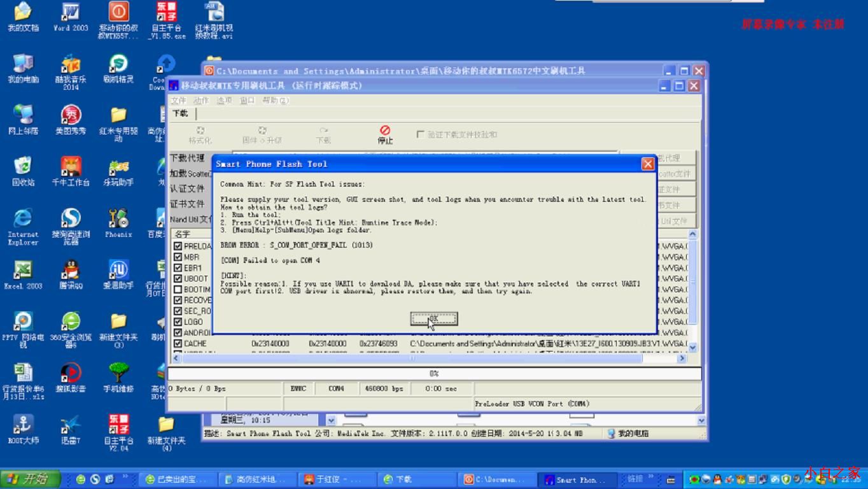
Task: Open the 文件 menu
Action: click(x=178, y=101)
